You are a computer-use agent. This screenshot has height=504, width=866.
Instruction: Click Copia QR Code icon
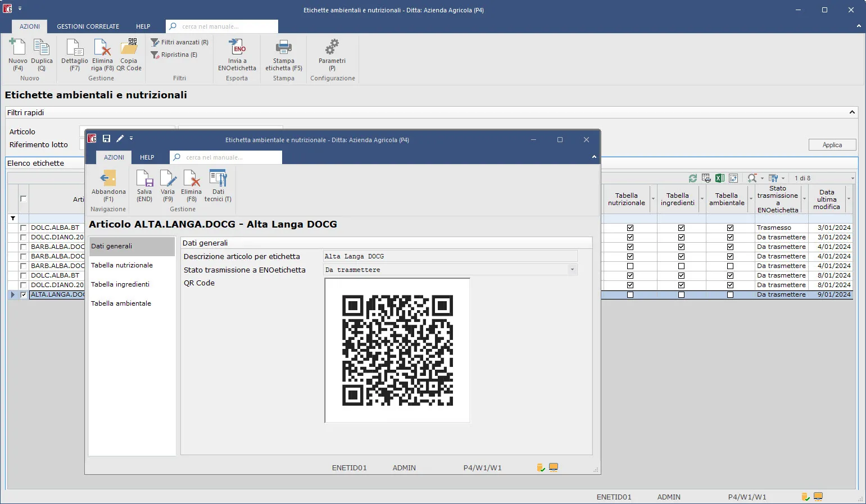[129, 48]
